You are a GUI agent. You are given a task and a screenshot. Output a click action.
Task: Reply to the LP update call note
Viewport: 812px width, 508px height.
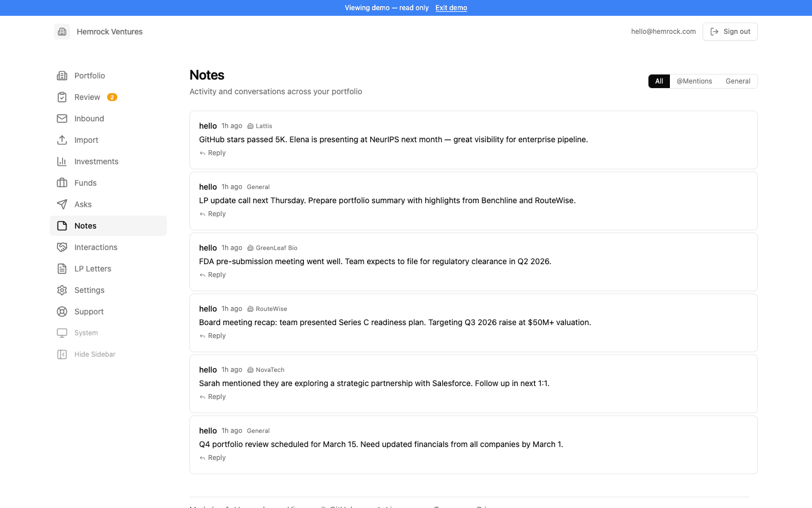(213, 214)
